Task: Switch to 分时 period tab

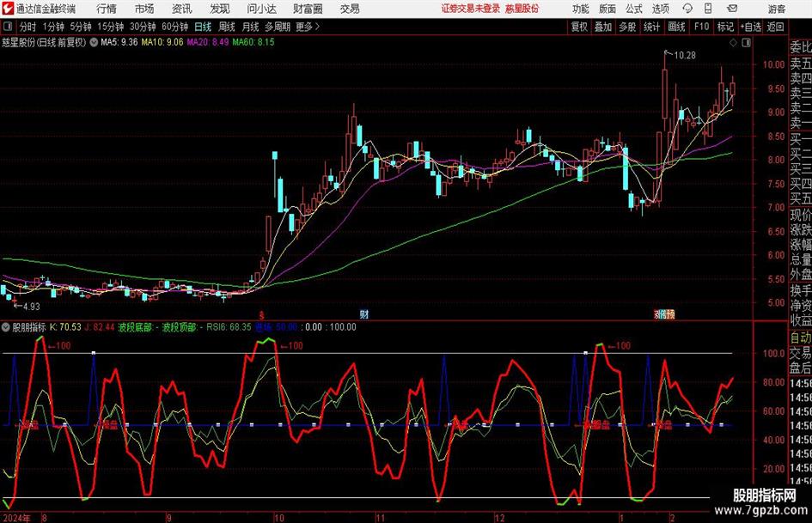Action: [27, 27]
